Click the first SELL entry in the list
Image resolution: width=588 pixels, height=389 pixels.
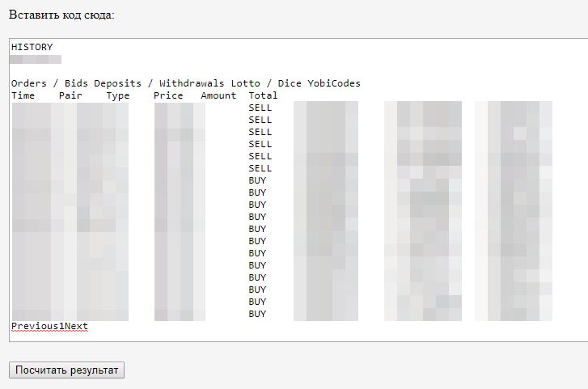(x=260, y=108)
